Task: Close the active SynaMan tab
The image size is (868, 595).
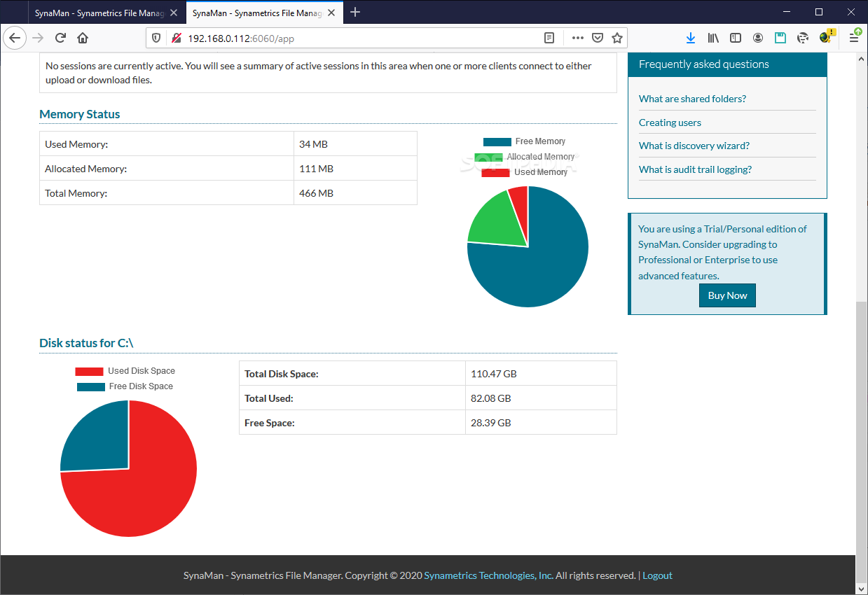Action: coord(331,13)
